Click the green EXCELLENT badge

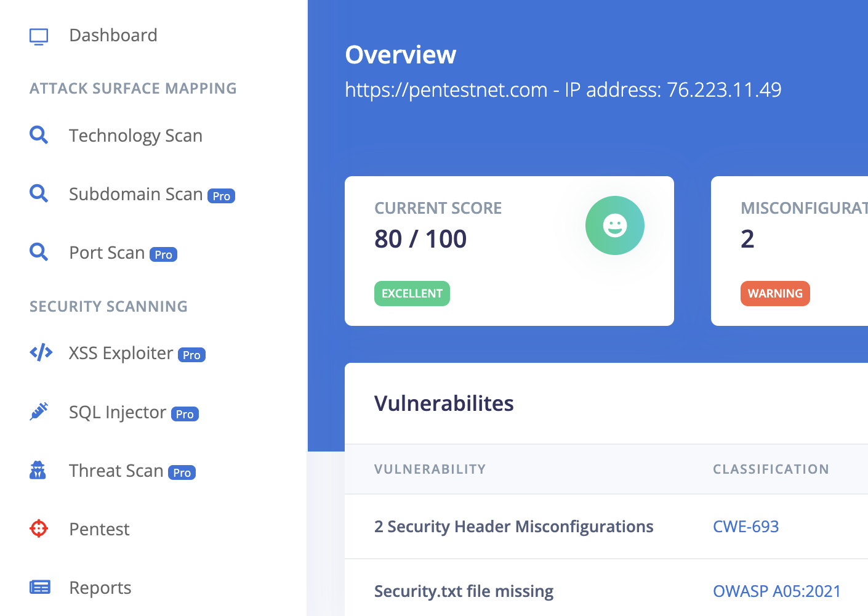(x=412, y=293)
